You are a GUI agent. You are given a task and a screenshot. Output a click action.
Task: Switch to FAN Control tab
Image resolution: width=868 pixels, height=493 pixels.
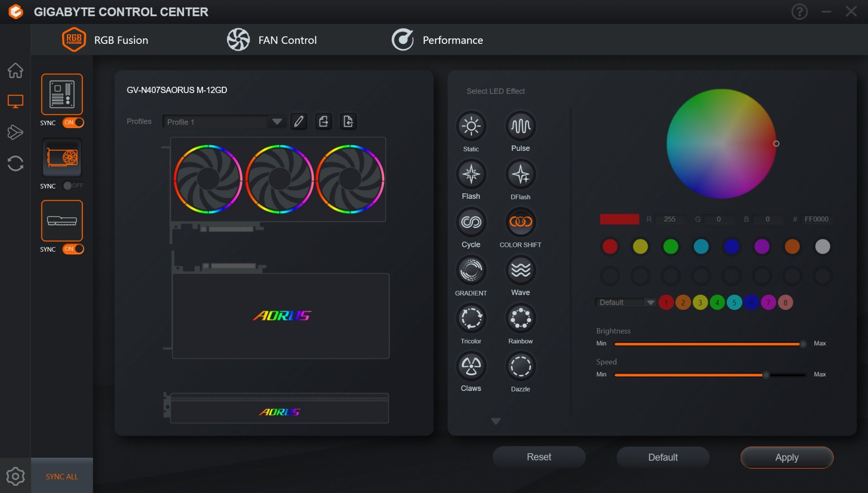(x=272, y=40)
